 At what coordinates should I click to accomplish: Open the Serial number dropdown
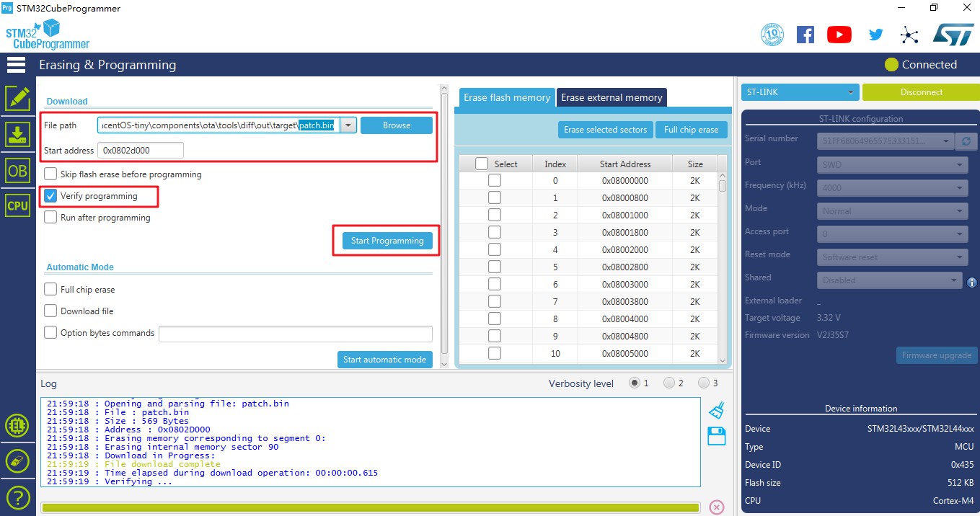[886, 141]
